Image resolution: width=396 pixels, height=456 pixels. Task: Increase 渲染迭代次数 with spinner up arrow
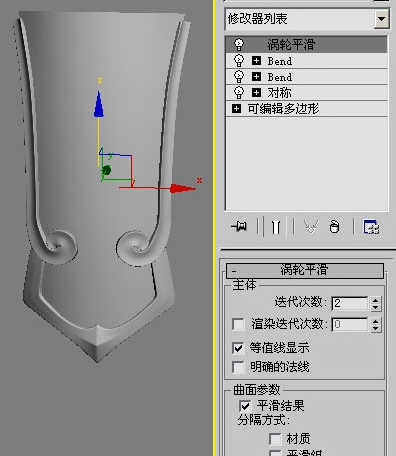pyautogui.click(x=376, y=321)
